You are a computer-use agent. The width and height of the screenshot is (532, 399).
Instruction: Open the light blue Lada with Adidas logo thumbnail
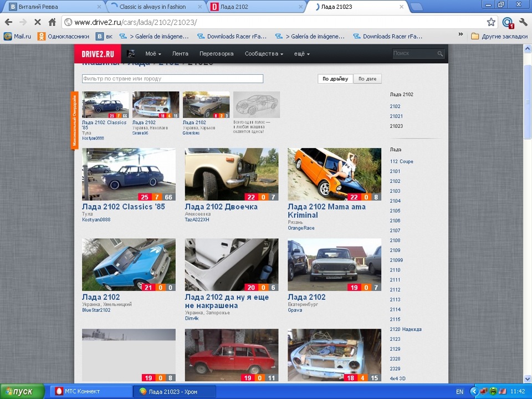pos(129,265)
